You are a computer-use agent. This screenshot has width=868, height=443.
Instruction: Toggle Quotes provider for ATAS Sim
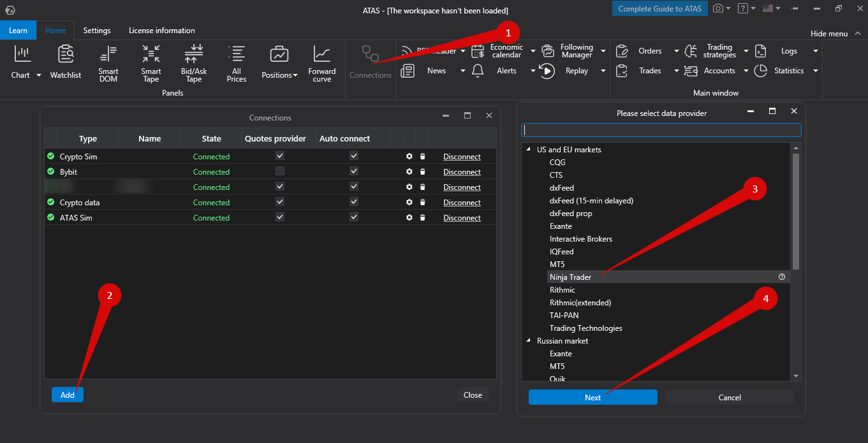[x=280, y=217]
